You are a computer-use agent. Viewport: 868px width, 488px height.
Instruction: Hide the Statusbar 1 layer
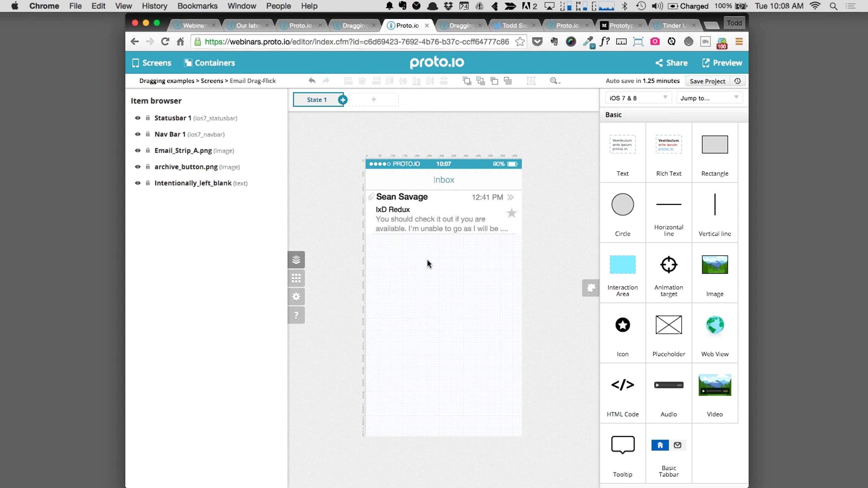pyautogui.click(x=137, y=118)
